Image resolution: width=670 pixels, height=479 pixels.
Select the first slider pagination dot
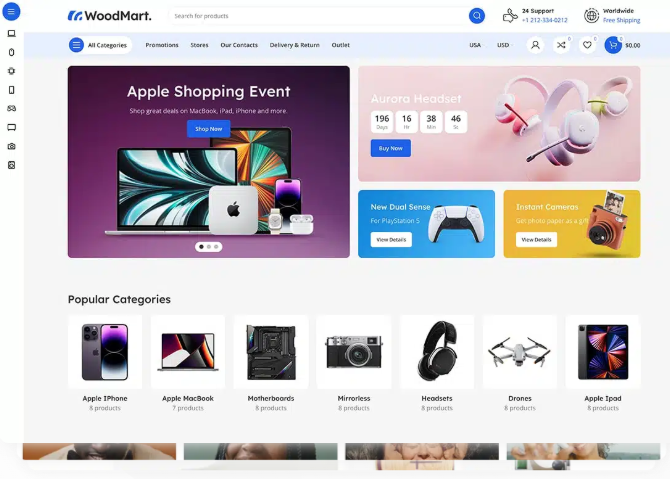(201, 247)
